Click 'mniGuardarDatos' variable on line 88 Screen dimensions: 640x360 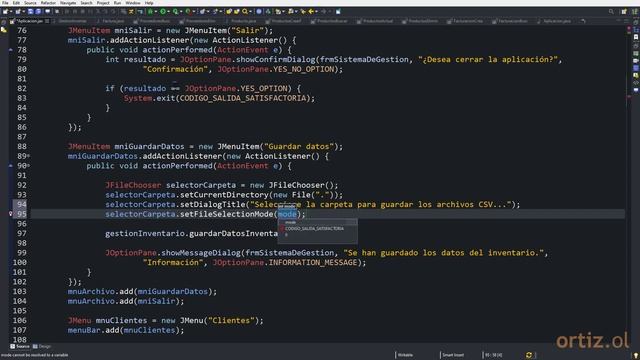pos(149,147)
